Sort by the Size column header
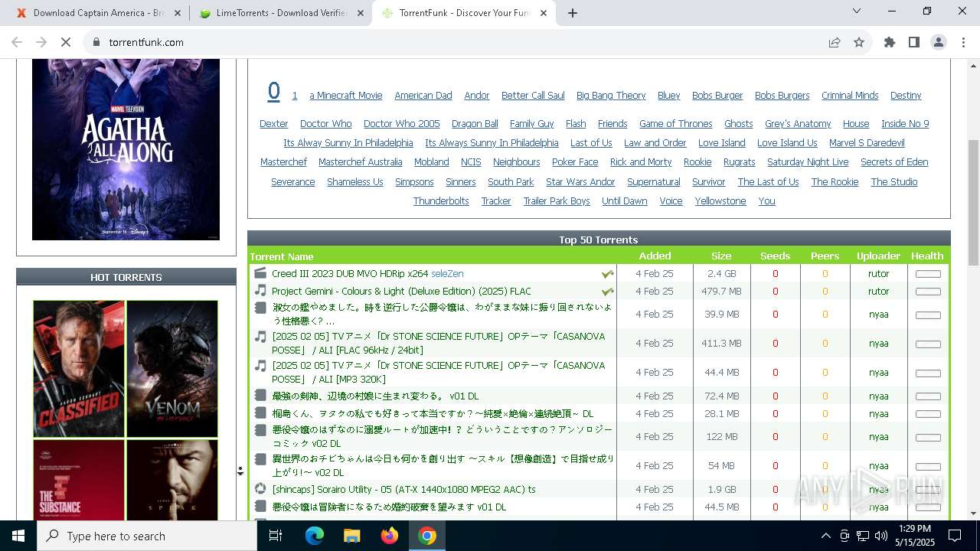 721,256
